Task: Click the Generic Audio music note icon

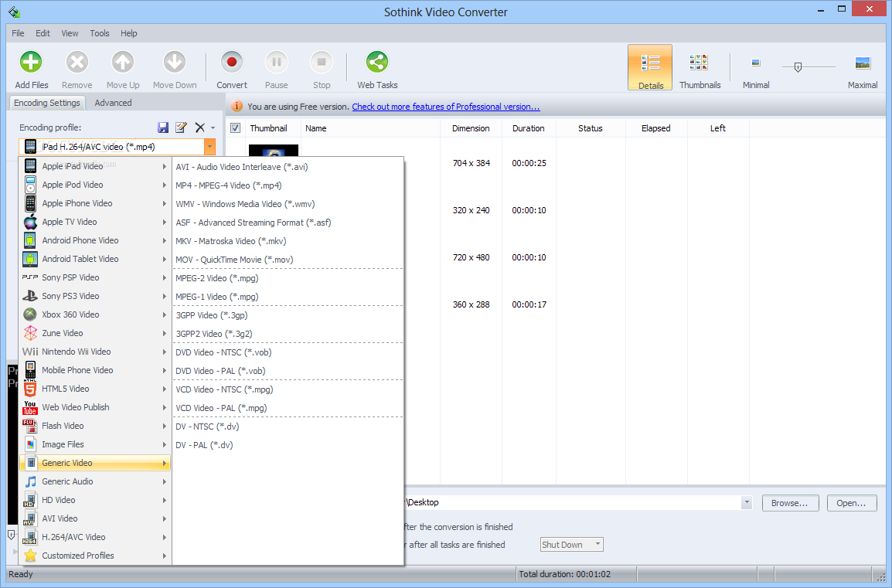Action: [30, 481]
